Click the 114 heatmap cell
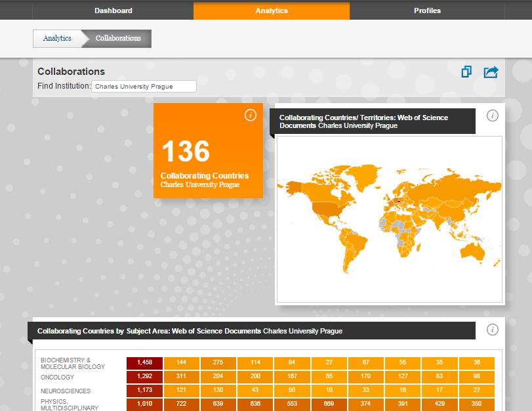The image size is (532, 411). (255, 363)
